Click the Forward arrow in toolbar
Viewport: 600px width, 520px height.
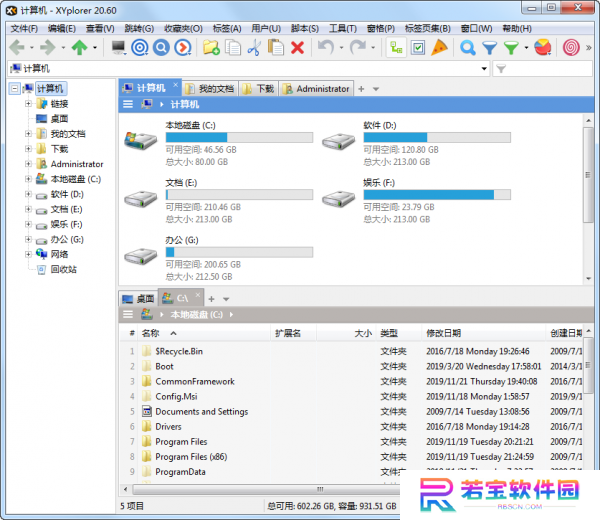tap(48, 47)
